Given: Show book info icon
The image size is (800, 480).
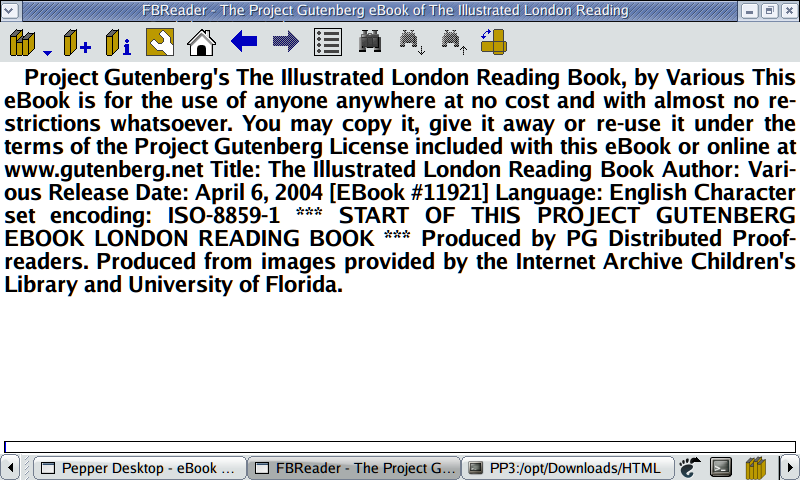Looking at the screenshot, I should pyautogui.click(x=118, y=42).
